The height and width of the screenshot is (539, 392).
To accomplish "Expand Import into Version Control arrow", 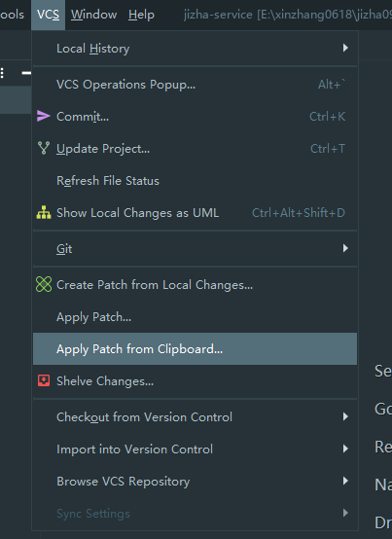I will (x=345, y=449).
